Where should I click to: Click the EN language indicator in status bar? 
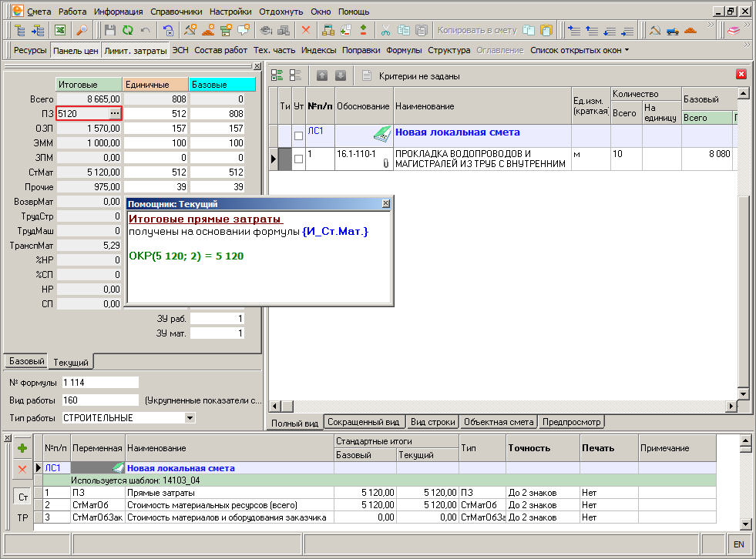tap(738, 544)
